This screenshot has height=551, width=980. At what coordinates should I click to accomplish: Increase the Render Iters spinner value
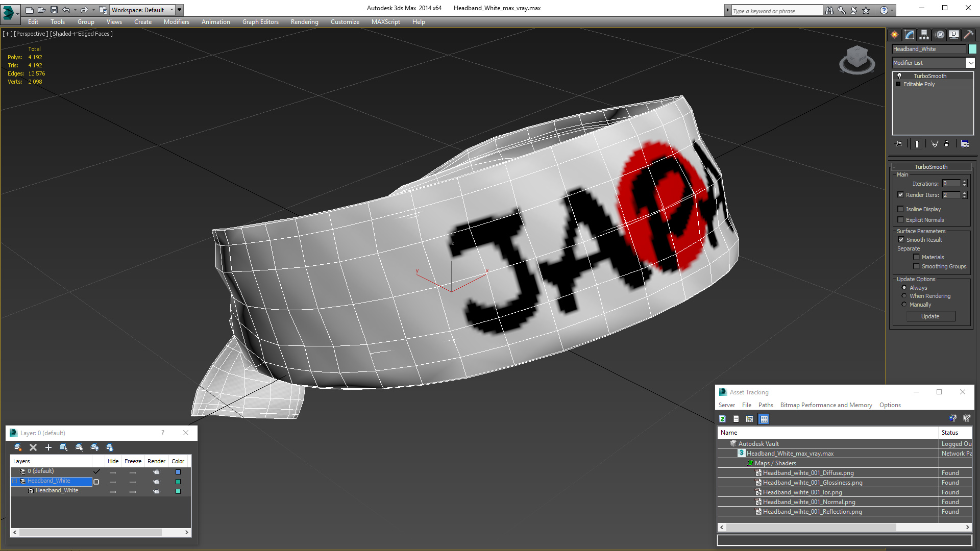tap(964, 193)
